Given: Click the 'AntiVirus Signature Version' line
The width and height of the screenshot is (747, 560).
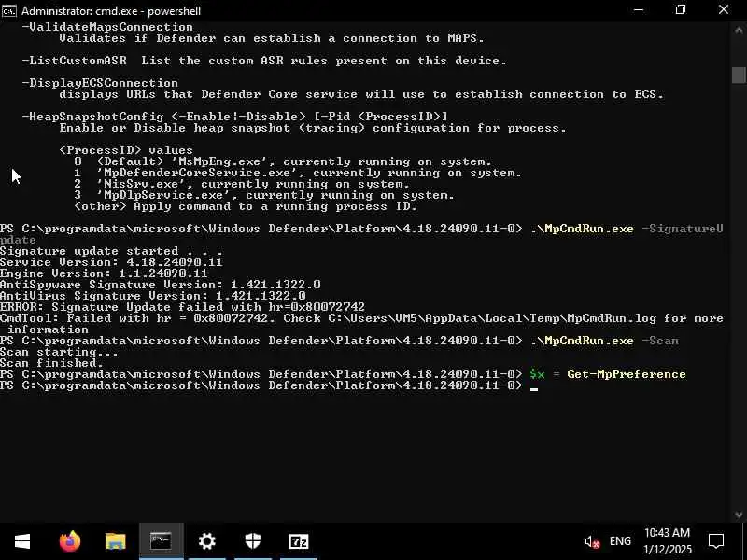Looking at the screenshot, I should pyautogui.click(x=152, y=296).
